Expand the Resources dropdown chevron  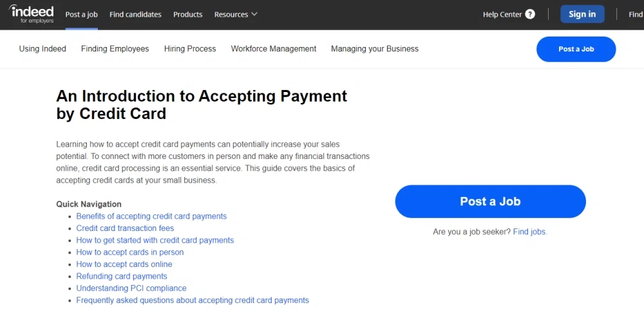point(254,14)
